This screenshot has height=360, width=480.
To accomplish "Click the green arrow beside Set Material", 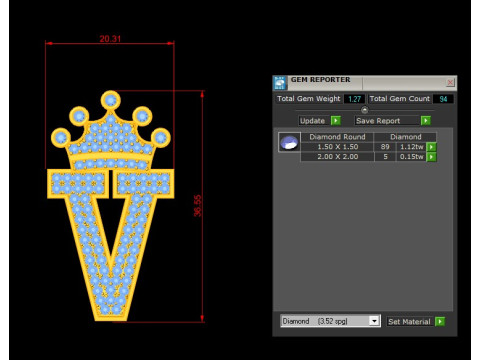I will click(x=440, y=322).
